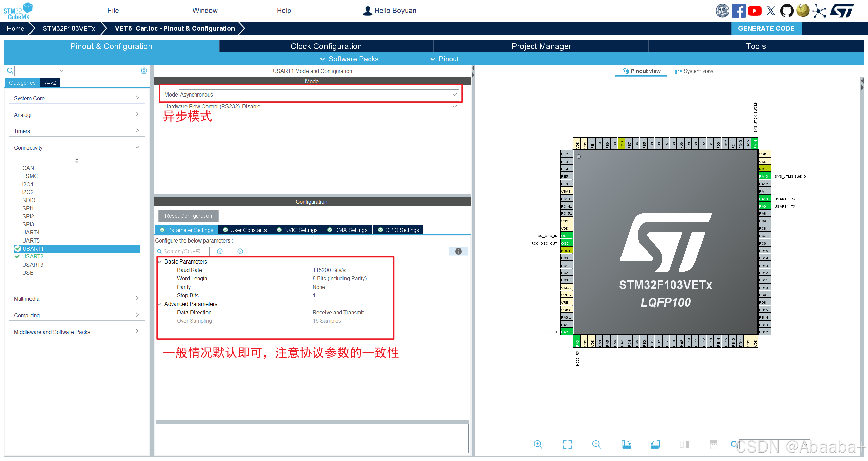Click the vertical split view icon
The image size is (868, 461).
click(x=685, y=444)
